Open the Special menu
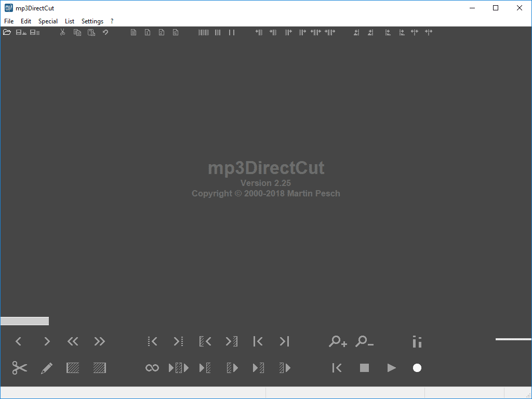 tap(48, 21)
